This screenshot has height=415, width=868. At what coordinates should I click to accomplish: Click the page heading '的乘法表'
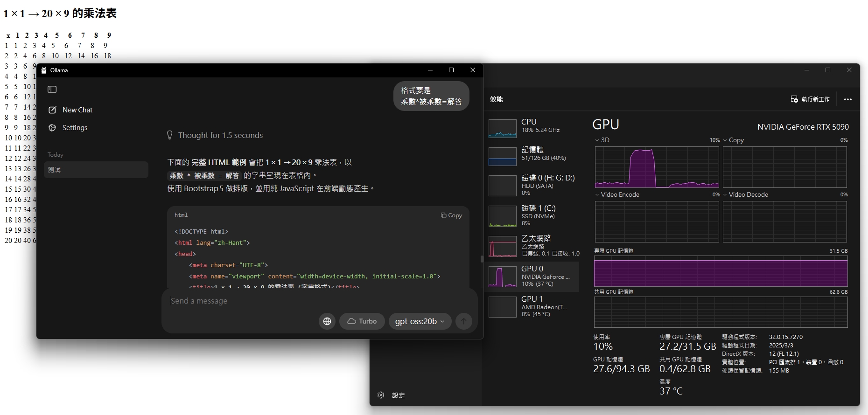[94, 14]
